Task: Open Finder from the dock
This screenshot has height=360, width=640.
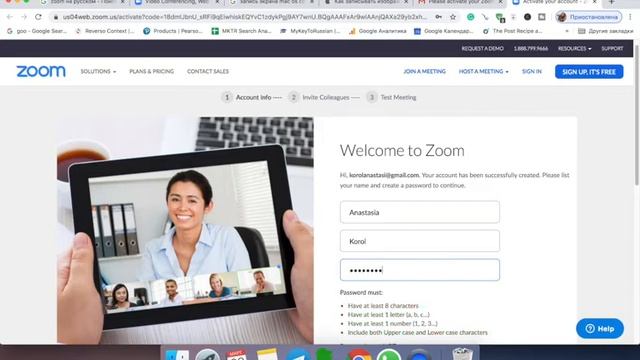Action: pos(177,355)
